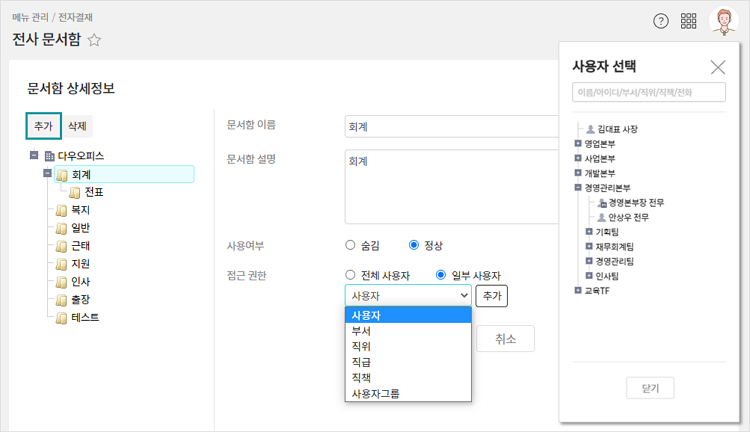The height and width of the screenshot is (432, 750).
Task: Click the 문서함 이름 text field
Action: click(x=450, y=126)
